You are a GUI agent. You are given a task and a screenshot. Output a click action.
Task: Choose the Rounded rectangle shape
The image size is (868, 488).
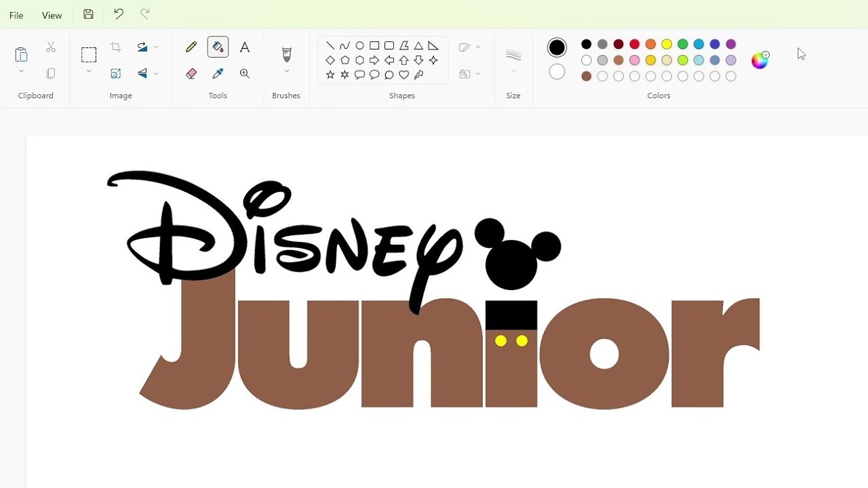point(389,45)
